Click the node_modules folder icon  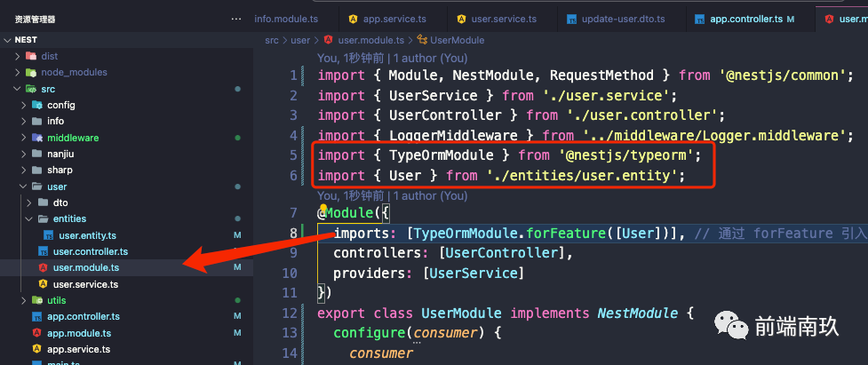tap(31, 72)
